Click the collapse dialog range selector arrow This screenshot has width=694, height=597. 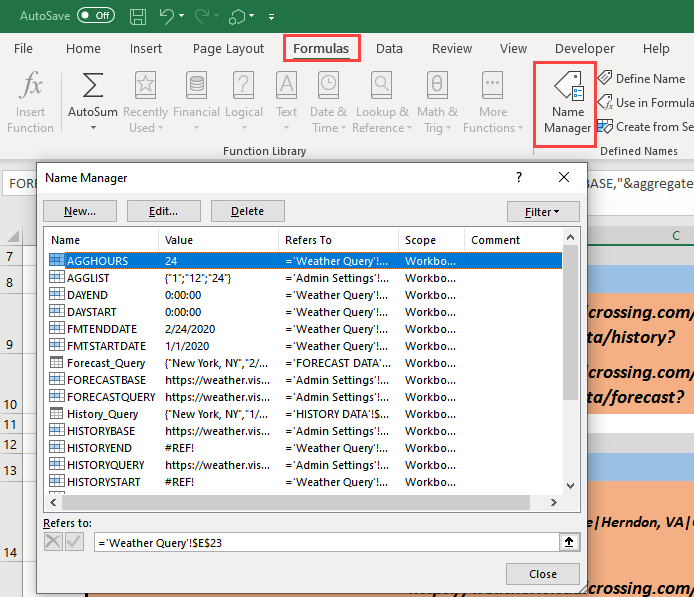(x=568, y=542)
